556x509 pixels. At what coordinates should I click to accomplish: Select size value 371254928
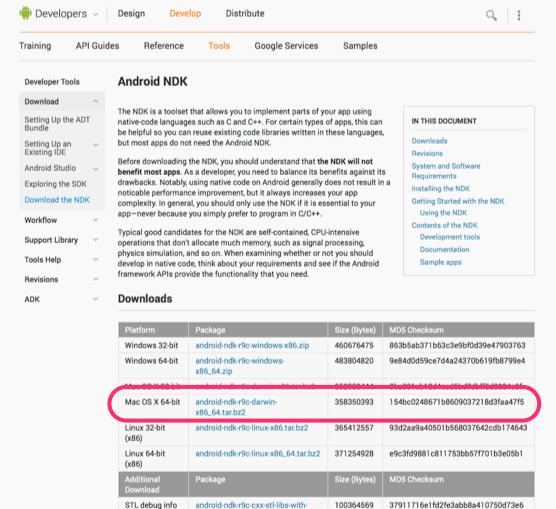tap(354, 454)
